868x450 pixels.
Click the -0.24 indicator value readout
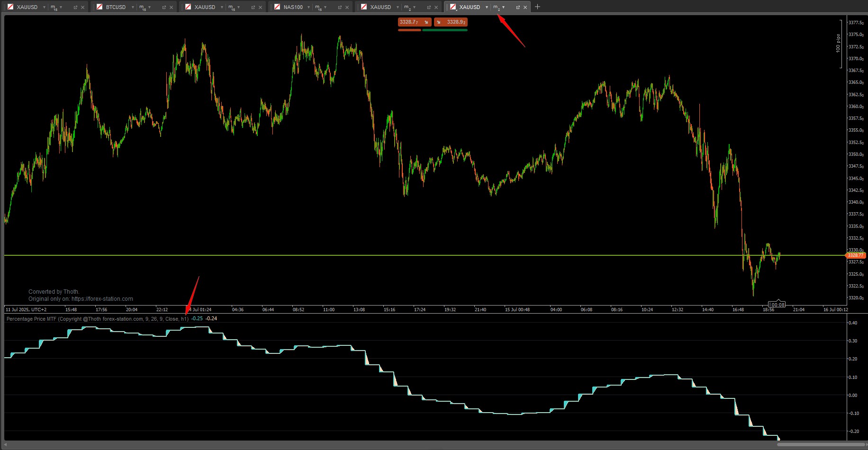coord(211,318)
